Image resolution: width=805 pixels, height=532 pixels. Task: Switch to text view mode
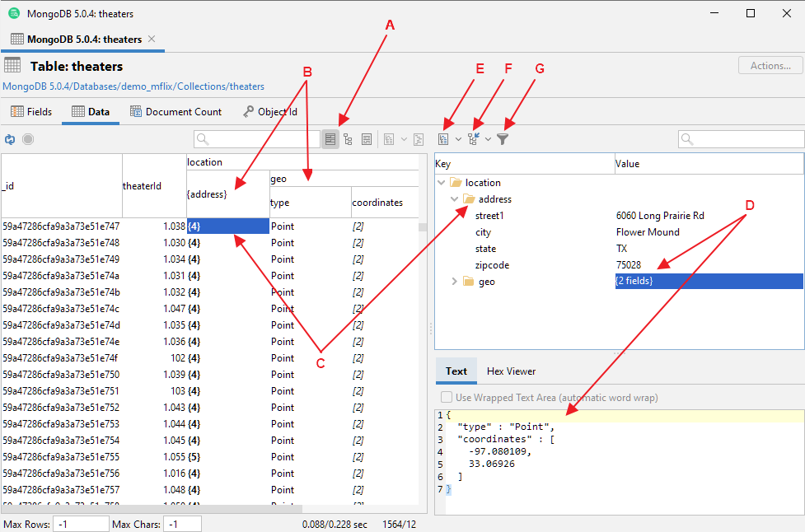[x=367, y=138]
